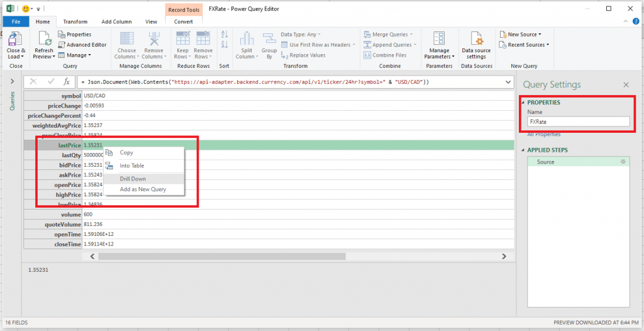Sort ascending A to Z

(x=225, y=35)
